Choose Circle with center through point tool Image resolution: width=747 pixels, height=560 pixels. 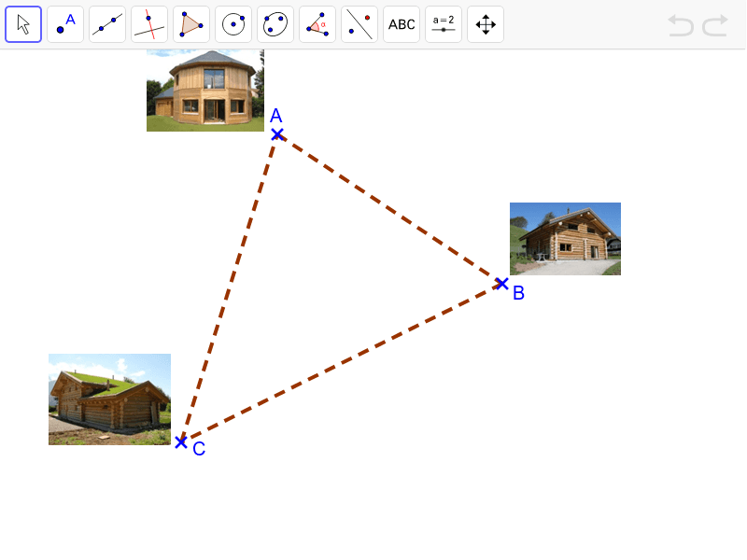233,24
